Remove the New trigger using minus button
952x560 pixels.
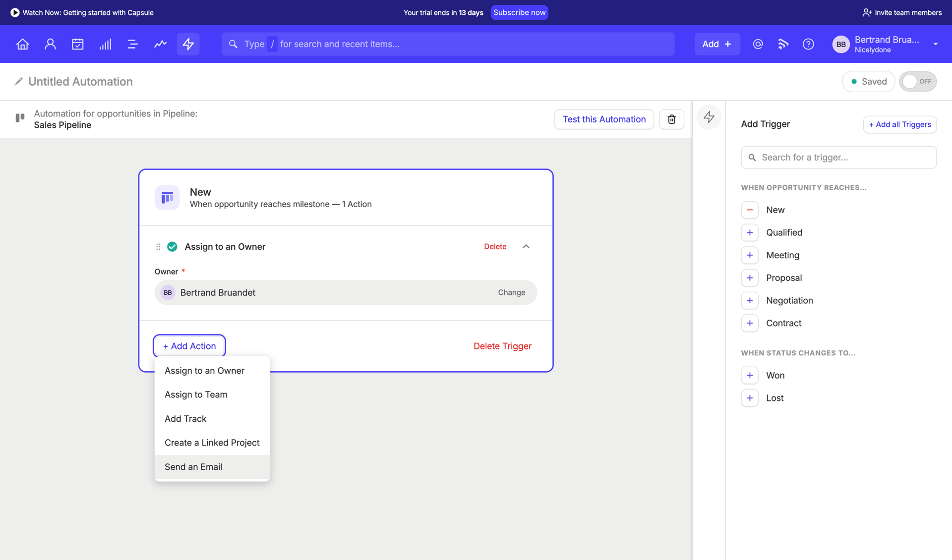click(750, 210)
